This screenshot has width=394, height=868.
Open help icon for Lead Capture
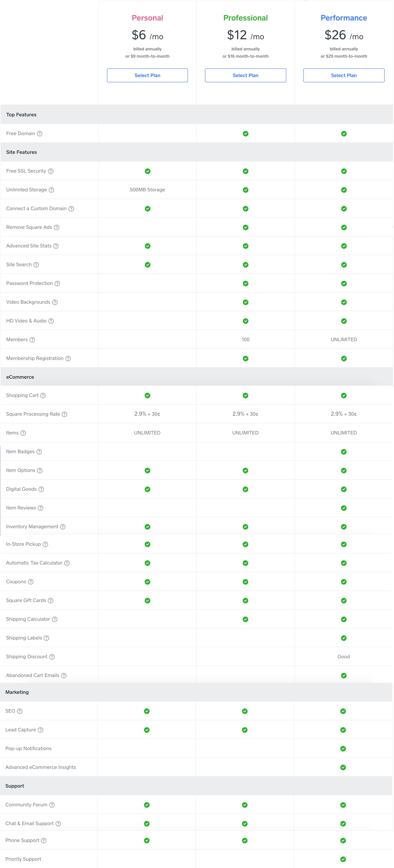pyautogui.click(x=40, y=730)
